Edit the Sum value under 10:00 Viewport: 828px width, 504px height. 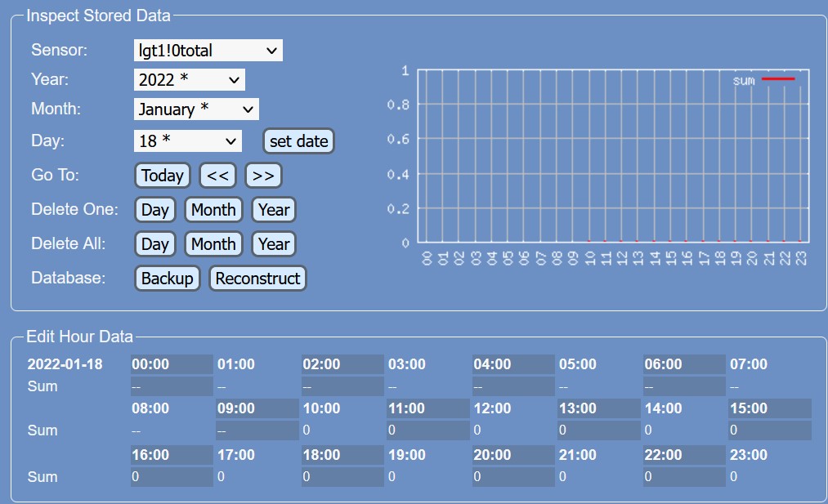click(x=342, y=430)
